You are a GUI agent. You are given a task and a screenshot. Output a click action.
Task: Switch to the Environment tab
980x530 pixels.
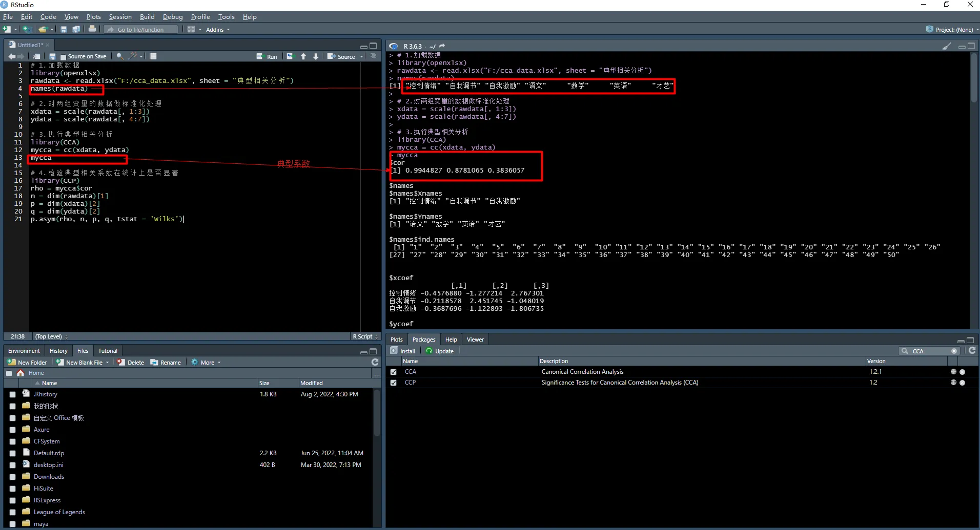pos(24,351)
